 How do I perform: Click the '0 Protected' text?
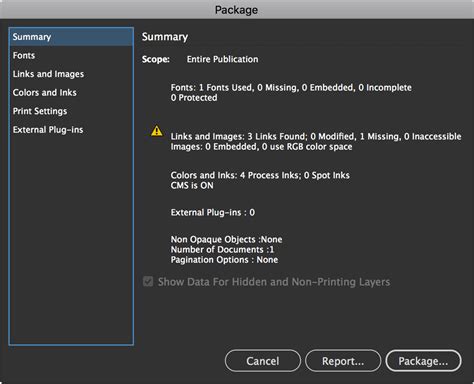pos(194,98)
